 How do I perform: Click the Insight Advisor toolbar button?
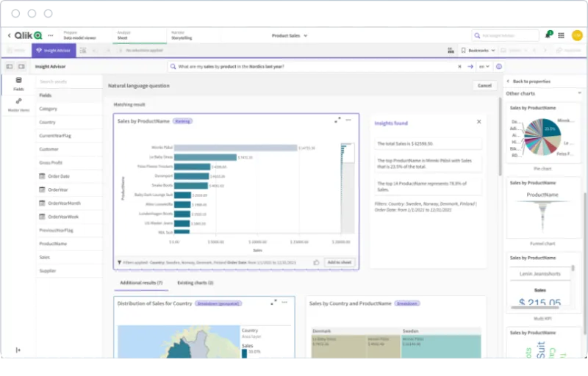(54, 50)
